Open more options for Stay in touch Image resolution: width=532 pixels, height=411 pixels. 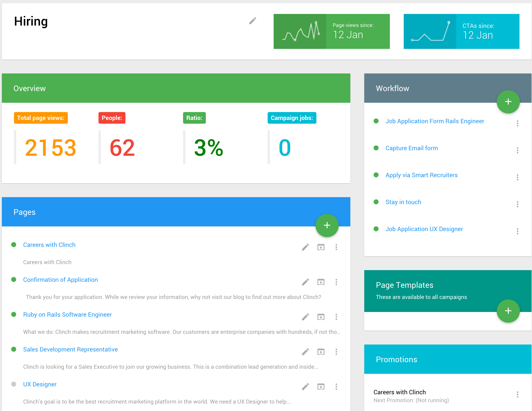[x=517, y=204]
